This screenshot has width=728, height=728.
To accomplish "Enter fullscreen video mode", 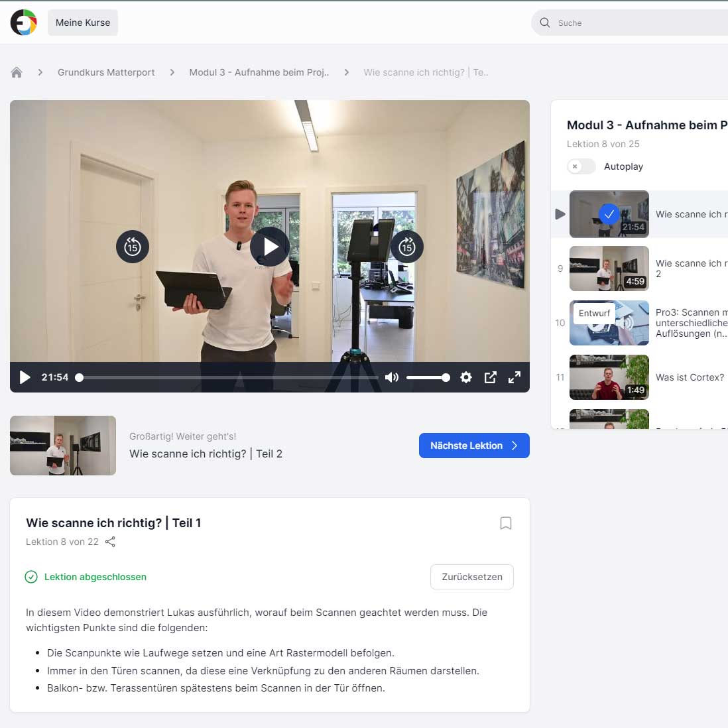I will pos(515,377).
